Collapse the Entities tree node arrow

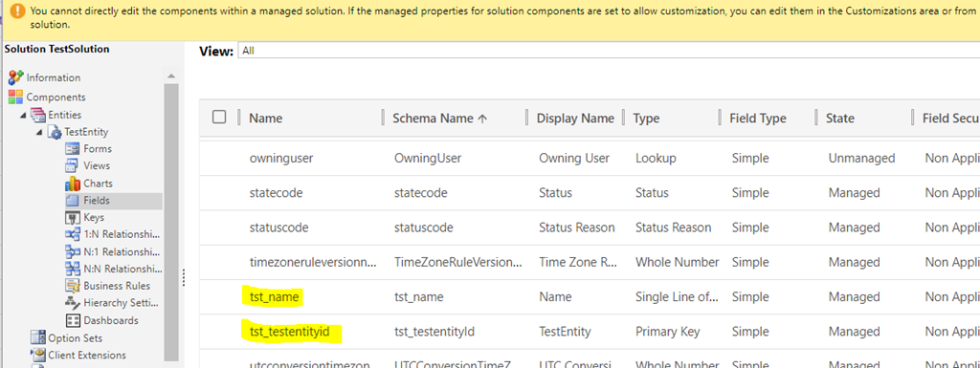(24, 116)
